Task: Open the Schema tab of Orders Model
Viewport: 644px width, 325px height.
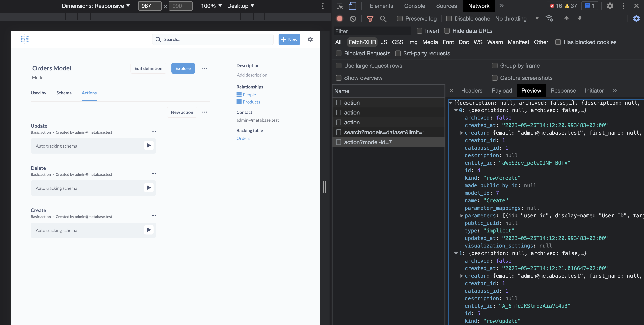Action: 64,93
